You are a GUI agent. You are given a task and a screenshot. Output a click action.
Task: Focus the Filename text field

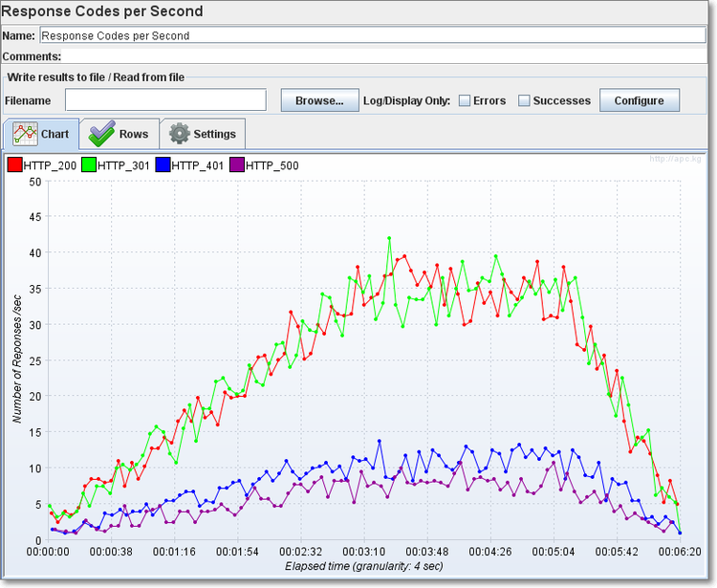tap(165, 100)
